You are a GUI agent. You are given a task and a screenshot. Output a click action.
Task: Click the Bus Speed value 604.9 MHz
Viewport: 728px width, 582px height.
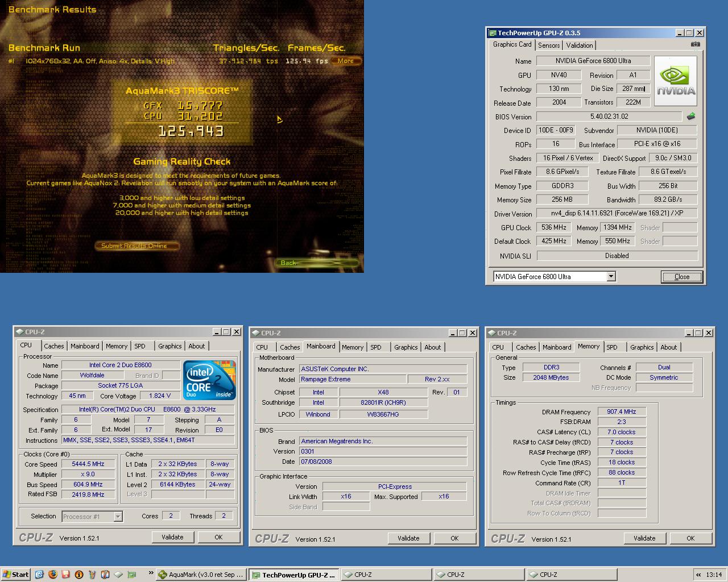[88, 484]
